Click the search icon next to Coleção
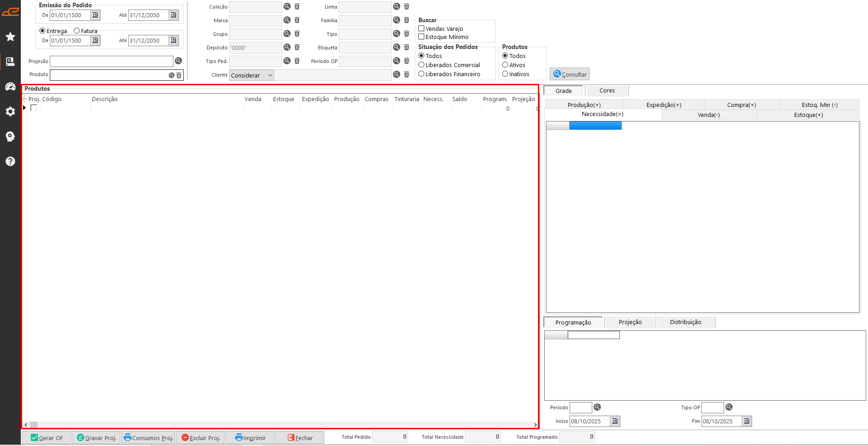The image size is (868, 446). coord(287,6)
